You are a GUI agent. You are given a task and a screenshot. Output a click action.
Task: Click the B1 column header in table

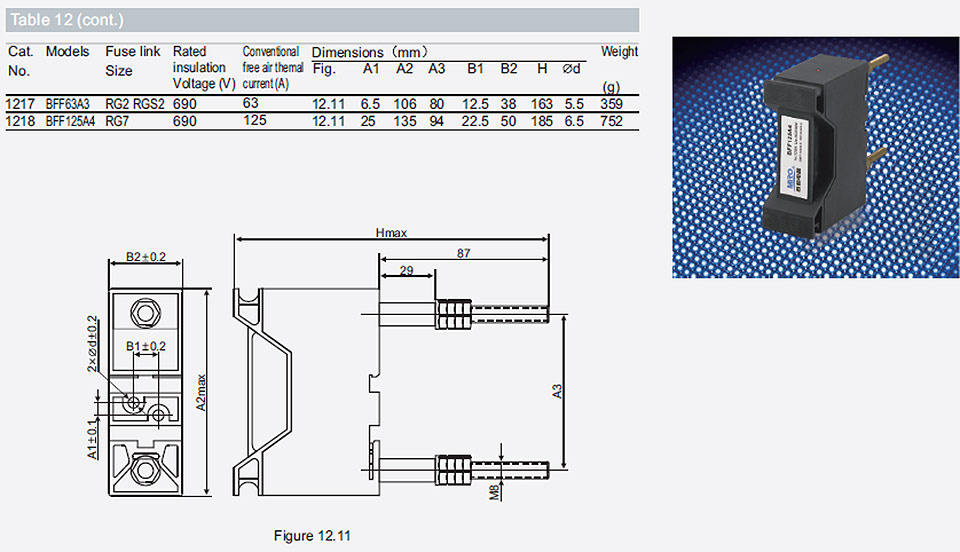pos(475,69)
